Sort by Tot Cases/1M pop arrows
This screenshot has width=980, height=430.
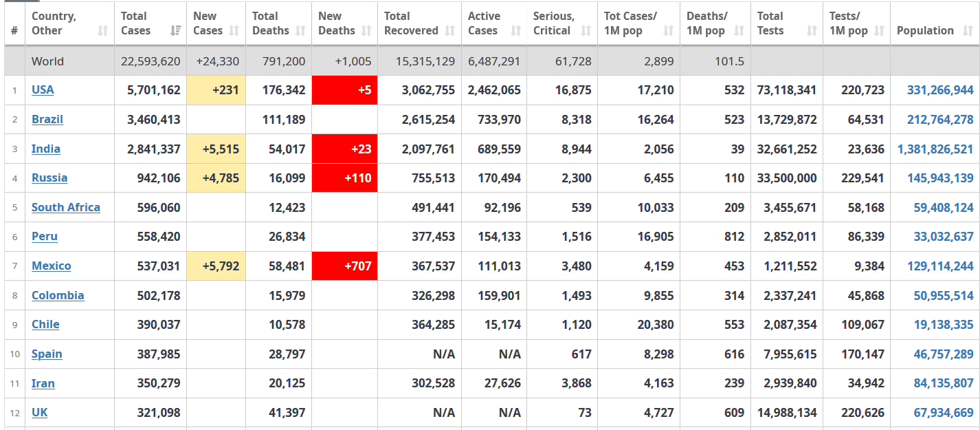point(668,31)
